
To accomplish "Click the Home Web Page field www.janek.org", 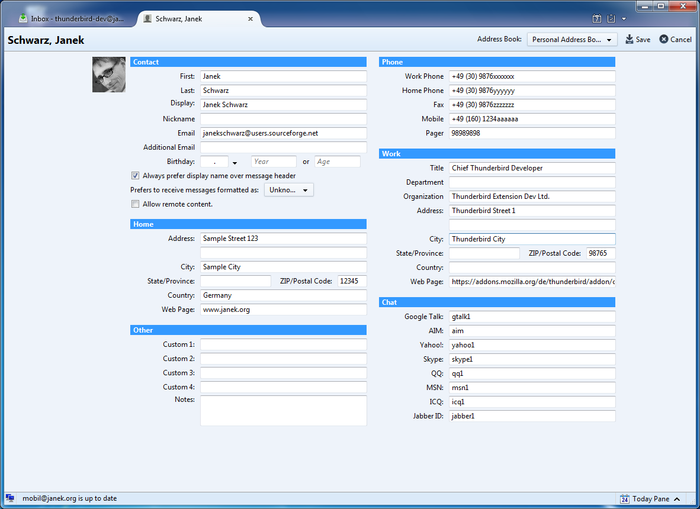I will [x=283, y=309].
